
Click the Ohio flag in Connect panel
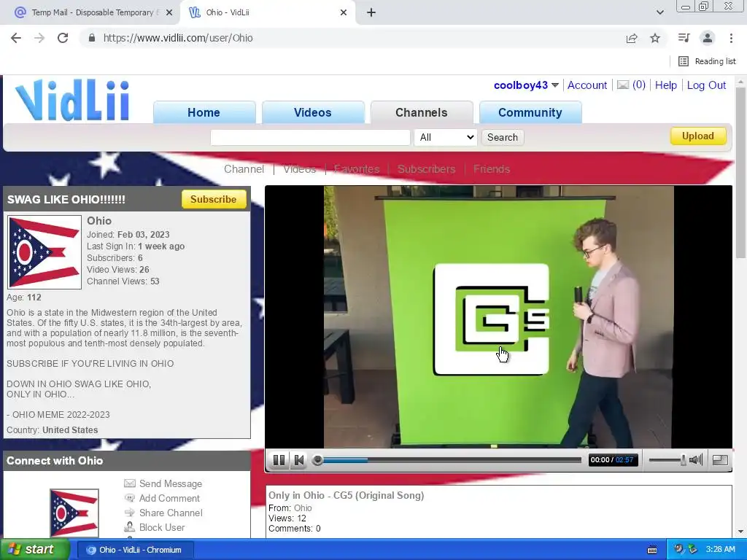coord(74,513)
